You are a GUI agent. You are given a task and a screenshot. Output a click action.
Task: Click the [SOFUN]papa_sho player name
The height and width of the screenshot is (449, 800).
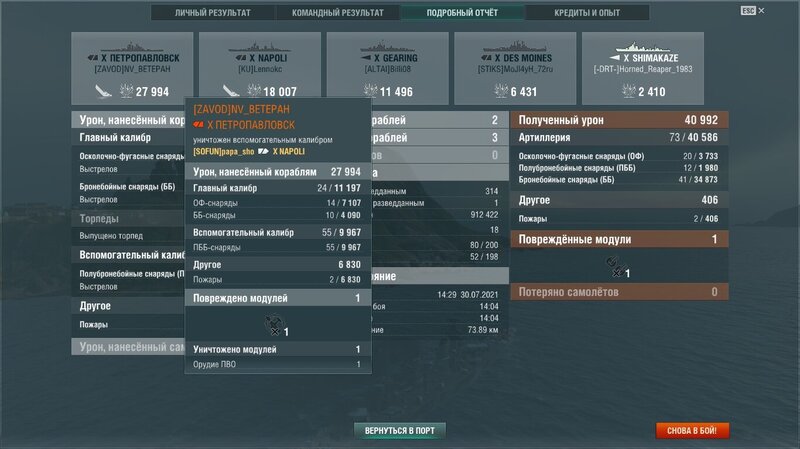pyautogui.click(x=223, y=152)
